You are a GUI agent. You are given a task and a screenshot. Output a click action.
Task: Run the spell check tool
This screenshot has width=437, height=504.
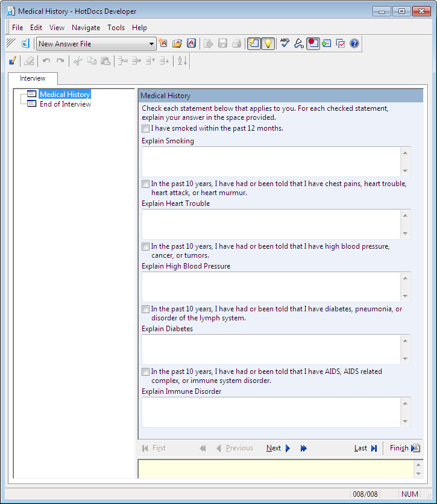click(x=285, y=43)
